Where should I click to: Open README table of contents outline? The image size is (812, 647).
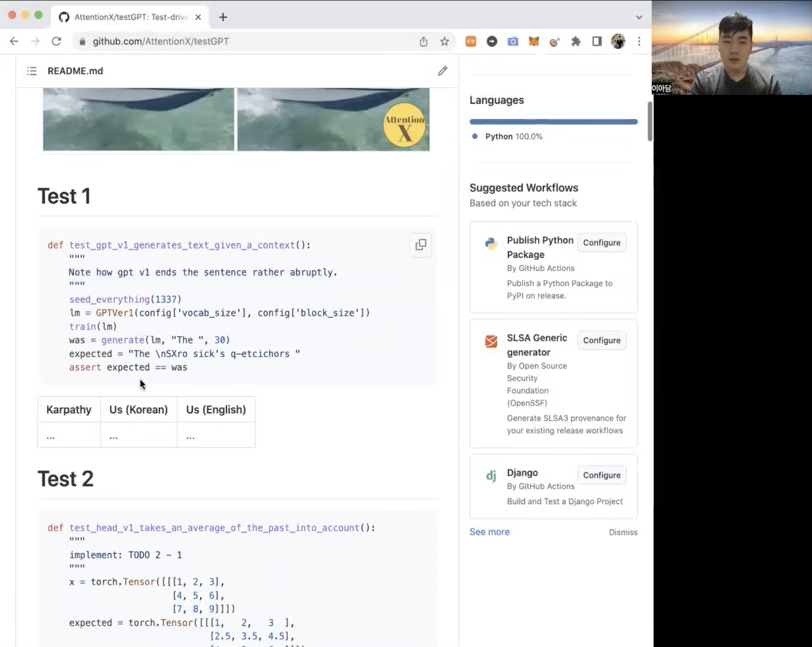coord(32,71)
